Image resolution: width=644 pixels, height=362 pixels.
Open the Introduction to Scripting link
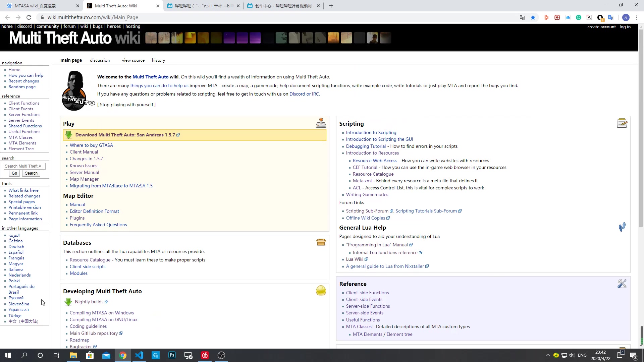pyautogui.click(x=371, y=133)
